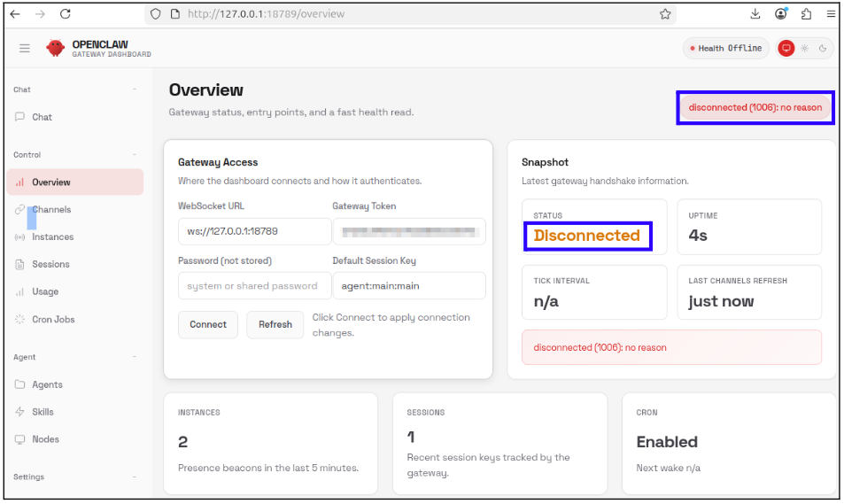The image size is (844, 504).
Task: Click the WebSocket URL input field
Action: (254, 231)
